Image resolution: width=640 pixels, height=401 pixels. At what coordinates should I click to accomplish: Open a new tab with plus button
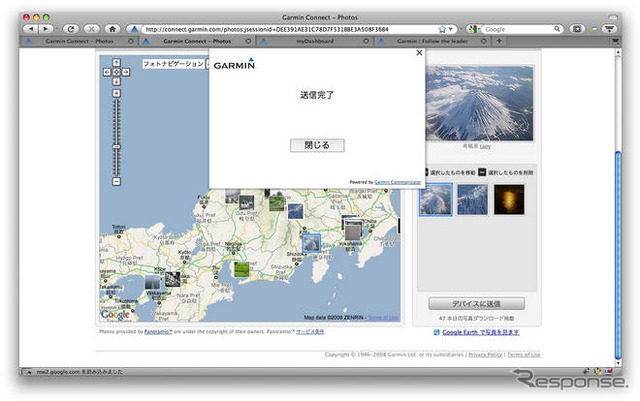click(x=499, y=41)
